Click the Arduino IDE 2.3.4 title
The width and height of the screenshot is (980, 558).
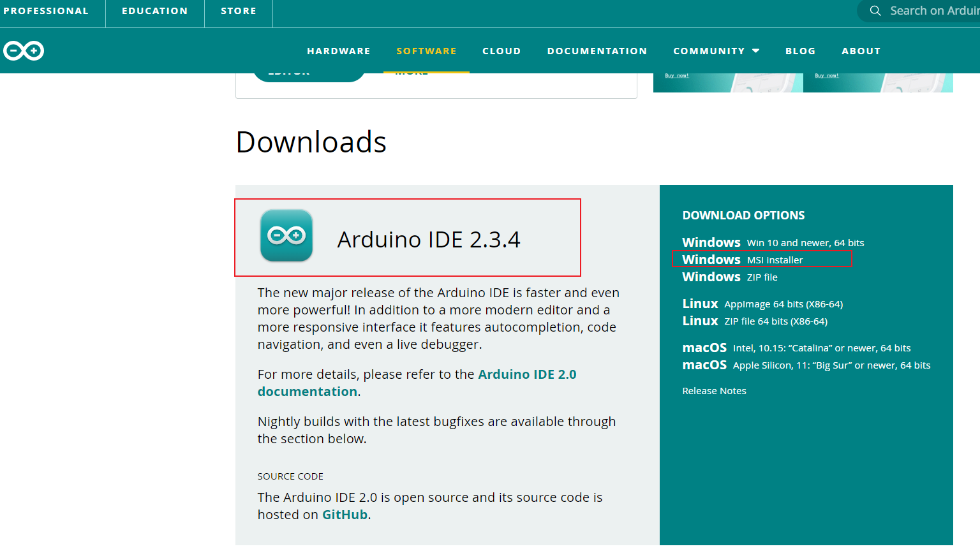429,240
